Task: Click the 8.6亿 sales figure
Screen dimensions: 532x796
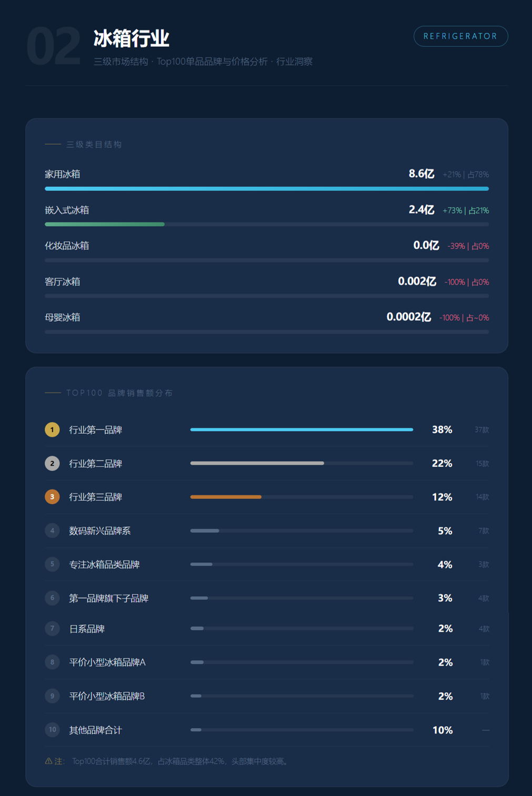Action: pyautogui.click(x=421, y=174)
